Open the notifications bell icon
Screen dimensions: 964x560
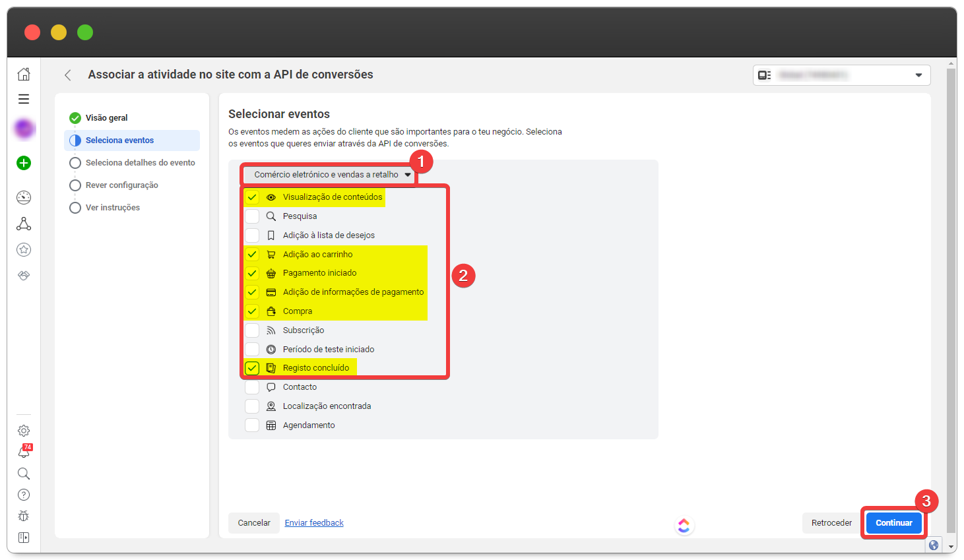24,452
